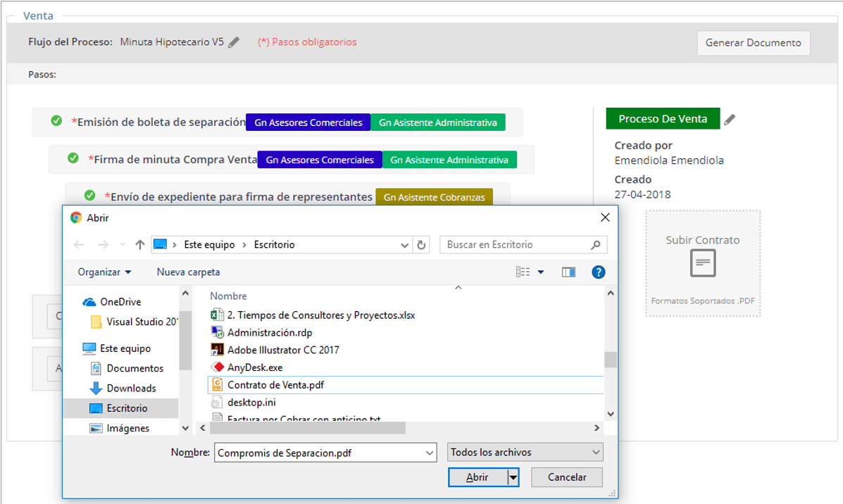Click the Subir Contrato document icon
Viewport: 843px width, 504px height.
click(x=703, y=263)
